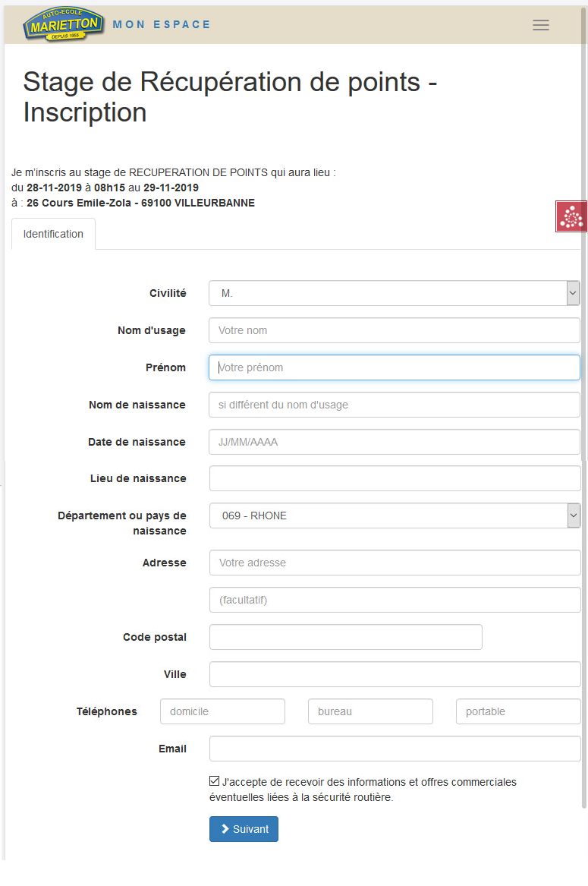Select the optional second address line
Image resolution: width=588 pixels, height=886 pixels.
pyautogui.click(x=395, y=600)
